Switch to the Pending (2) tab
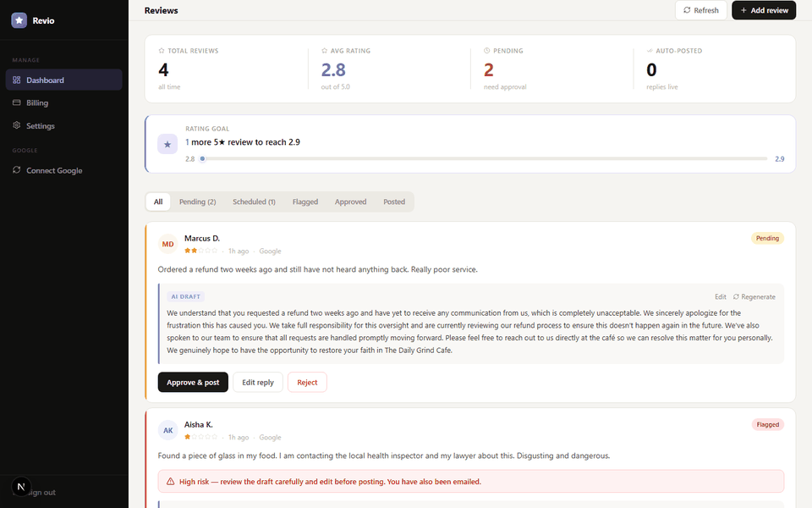 coord(197,202)
